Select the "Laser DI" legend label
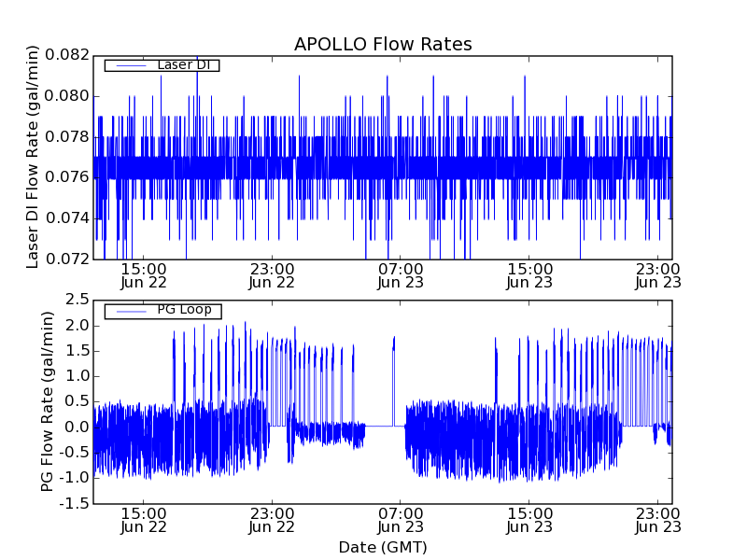 (183, 64)
